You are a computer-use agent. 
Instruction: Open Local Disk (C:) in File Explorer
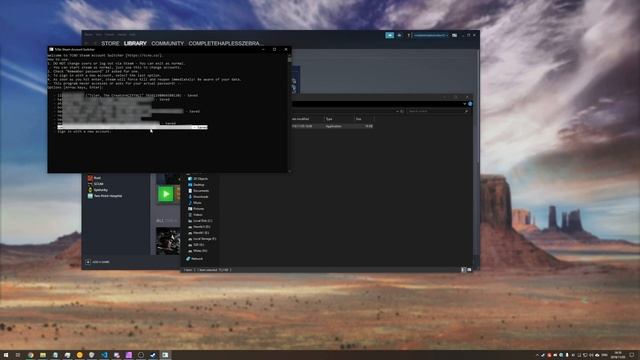[x=202, y=221]
